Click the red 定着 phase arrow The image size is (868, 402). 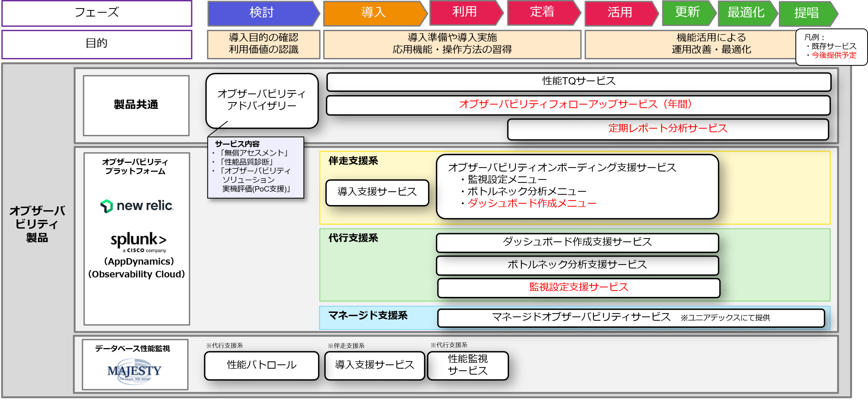(x=542, y=12)
